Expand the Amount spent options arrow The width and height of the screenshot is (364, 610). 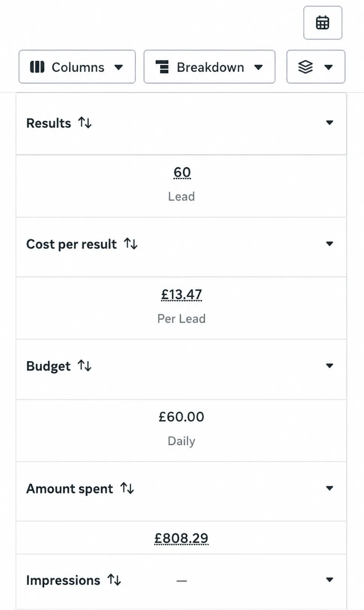[x=329, y=488]
